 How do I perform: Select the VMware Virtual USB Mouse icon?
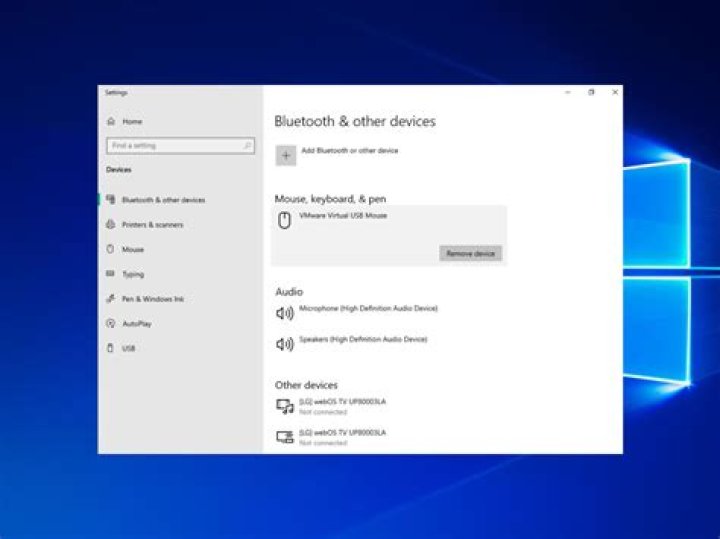285,221
